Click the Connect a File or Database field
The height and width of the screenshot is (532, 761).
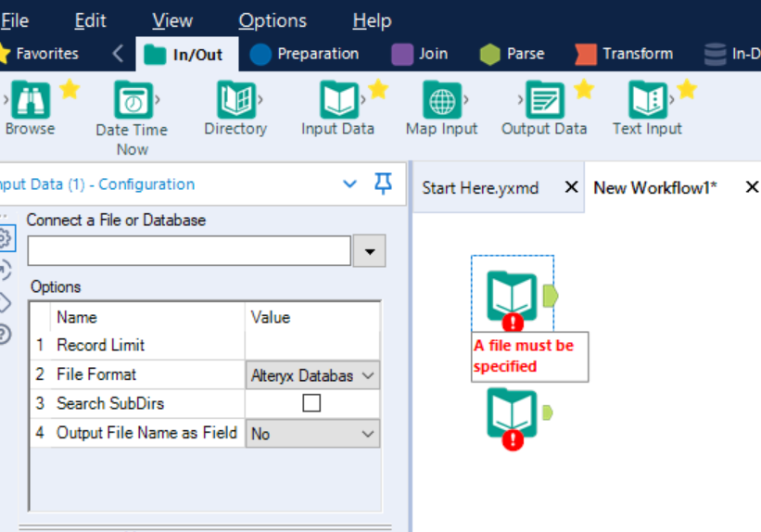189,251
